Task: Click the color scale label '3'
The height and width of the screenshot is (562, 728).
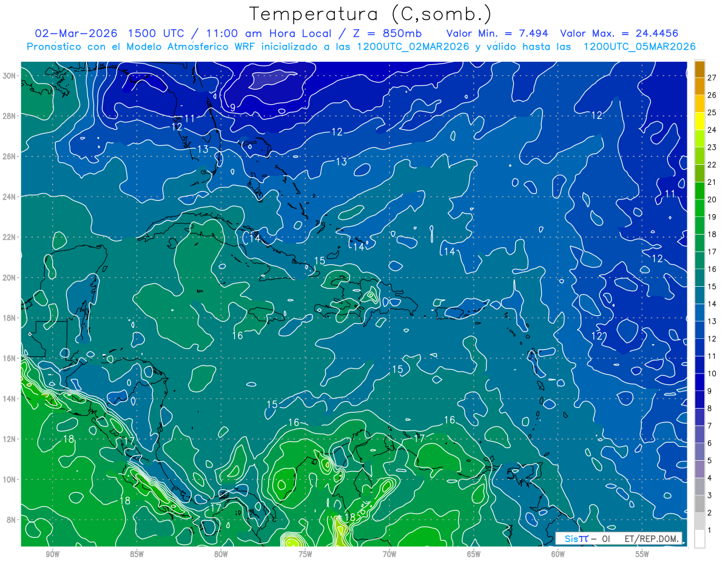Action: coord(710,495)
